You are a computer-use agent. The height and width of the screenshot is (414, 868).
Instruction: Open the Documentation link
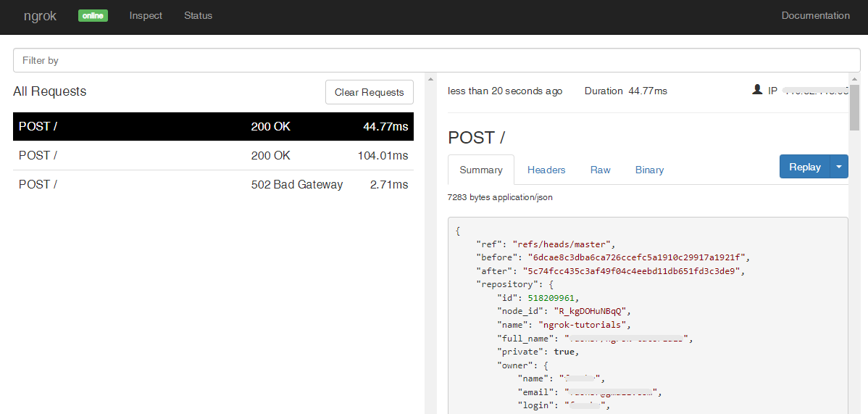pyautogui.click(x=815, y=15)
